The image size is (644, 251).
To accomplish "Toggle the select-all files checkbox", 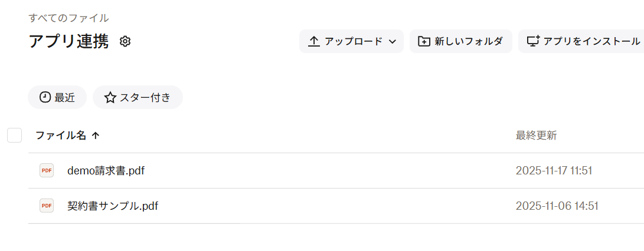I will [14, 136].
